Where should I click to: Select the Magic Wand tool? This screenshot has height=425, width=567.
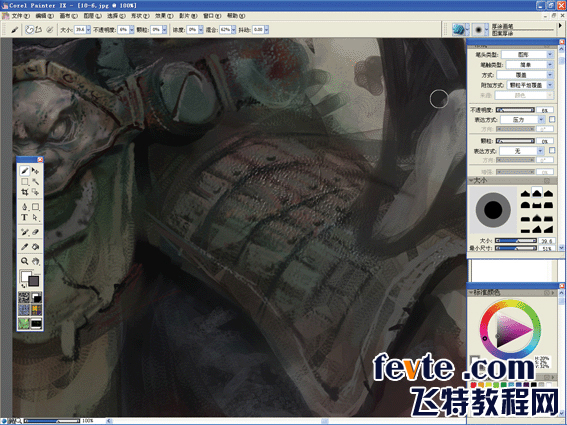coord(35,181)
